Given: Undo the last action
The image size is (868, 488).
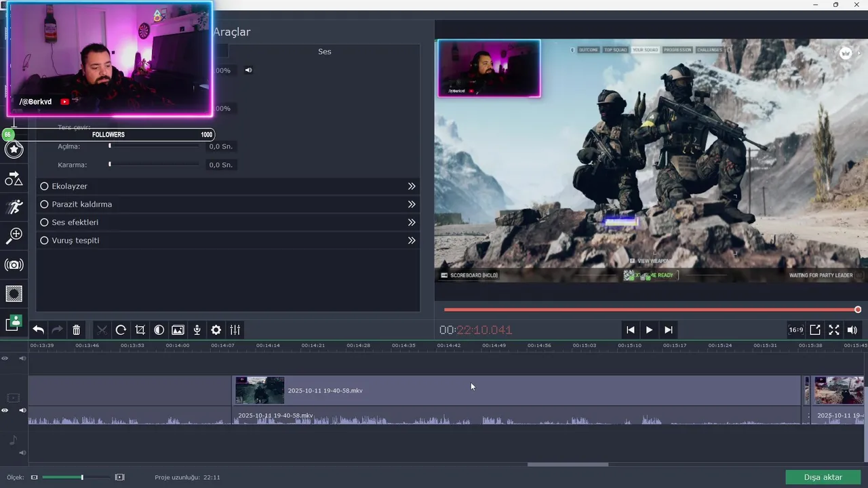Looking at the screenshot, I should tap(39, 330).
